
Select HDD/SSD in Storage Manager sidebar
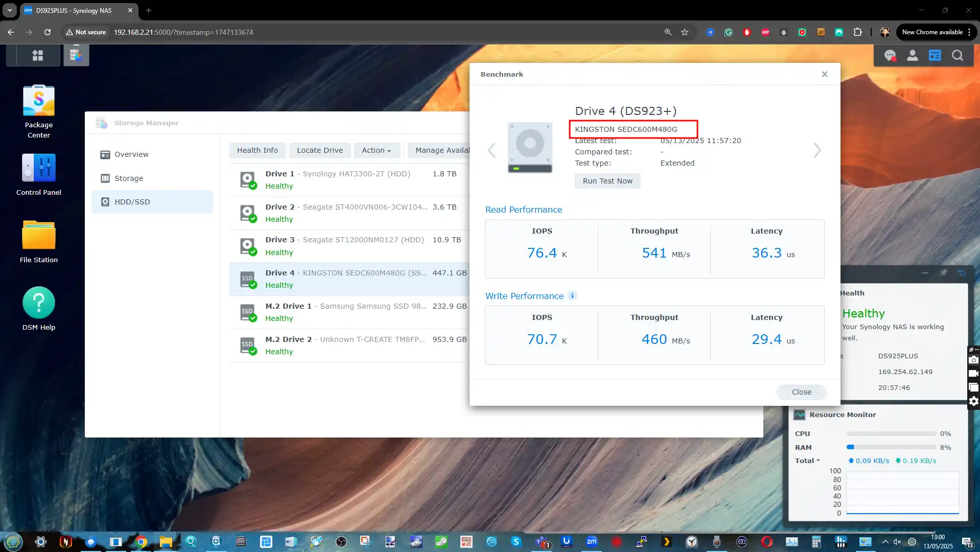coord(152,202)
